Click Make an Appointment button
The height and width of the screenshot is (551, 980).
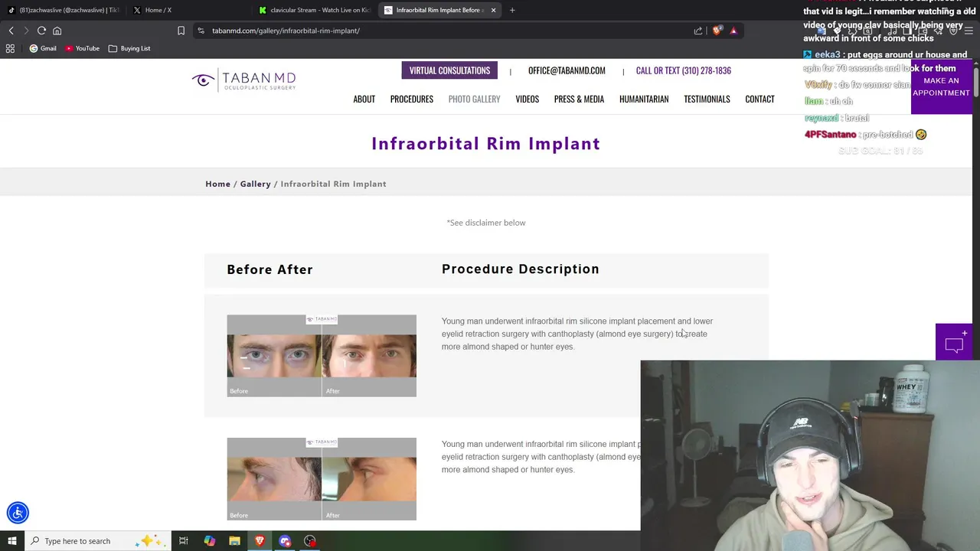point(941,86)
